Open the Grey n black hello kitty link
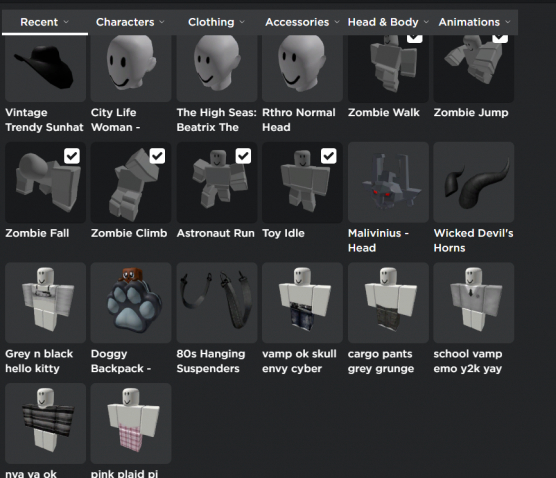The height and width of the screenshot is (478, 556). tap(39, 361)
